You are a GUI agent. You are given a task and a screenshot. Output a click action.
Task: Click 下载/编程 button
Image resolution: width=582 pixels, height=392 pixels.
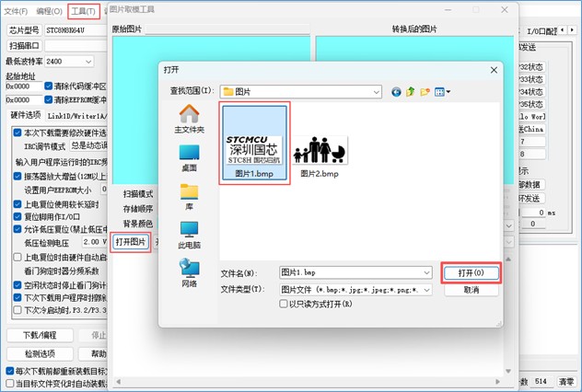(40, 335)
